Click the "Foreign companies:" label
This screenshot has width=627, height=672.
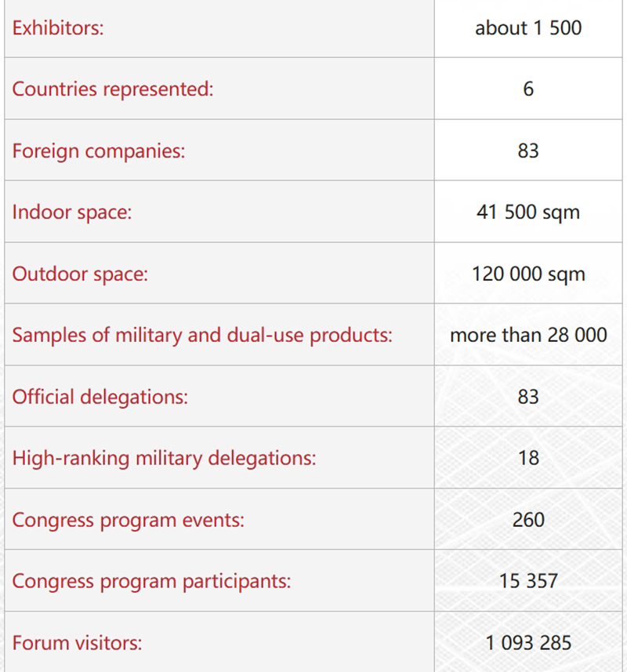(x=99, y=151)
